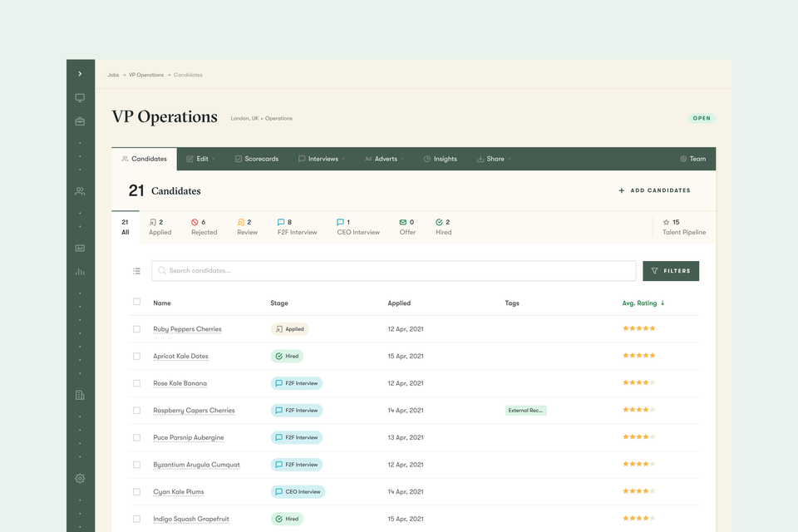Click the Search candidates input field
The image size is (798, 532).
pyautogui.click(x=394, y=271)
